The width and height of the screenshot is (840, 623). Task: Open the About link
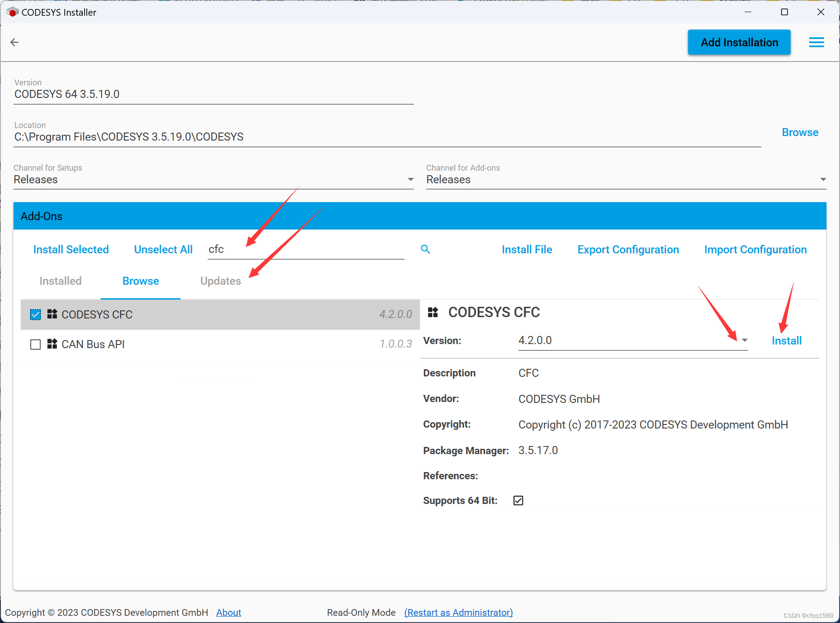[x=229, y=613]
